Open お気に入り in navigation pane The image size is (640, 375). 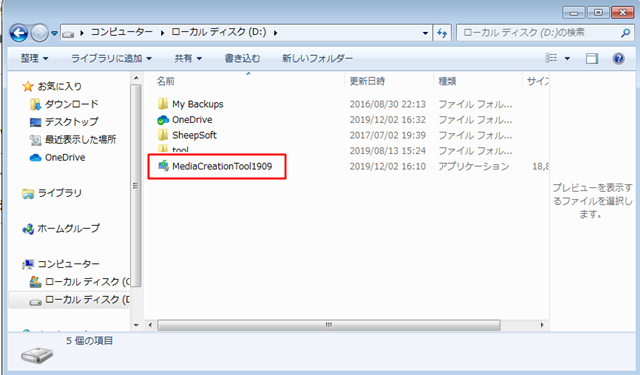60,86
